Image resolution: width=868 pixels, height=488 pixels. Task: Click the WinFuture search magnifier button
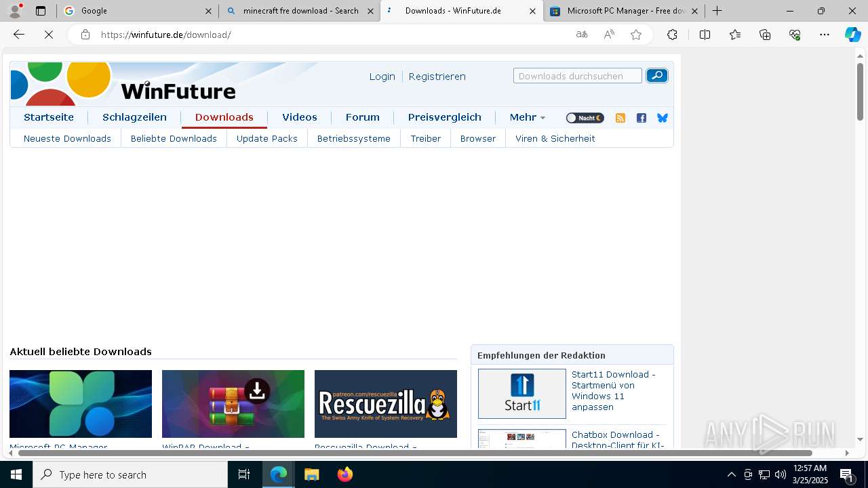(656, 76)
